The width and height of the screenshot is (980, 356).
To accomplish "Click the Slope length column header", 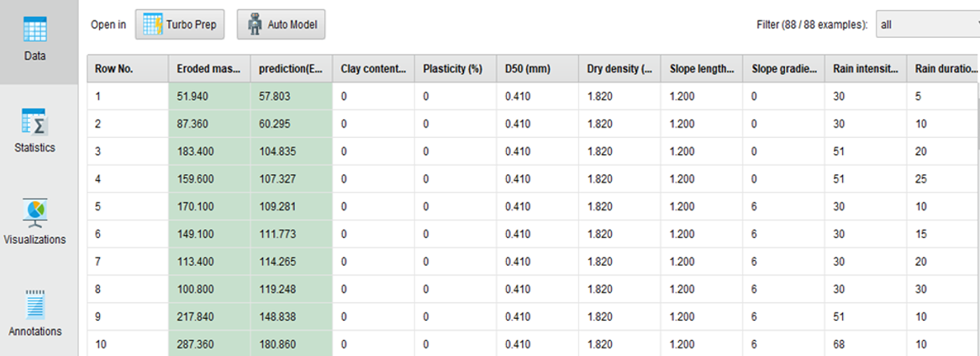I will (x=701, y=69).
